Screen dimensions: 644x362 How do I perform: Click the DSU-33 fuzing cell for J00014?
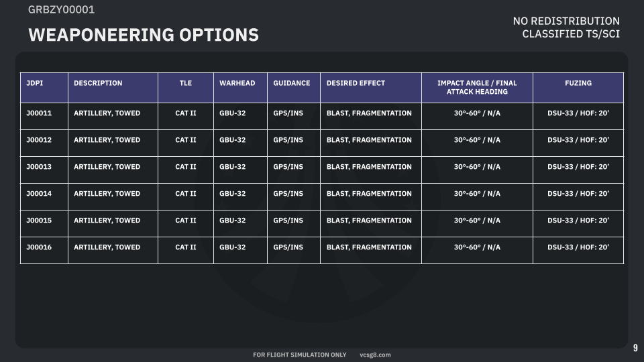tap(578, 194)
